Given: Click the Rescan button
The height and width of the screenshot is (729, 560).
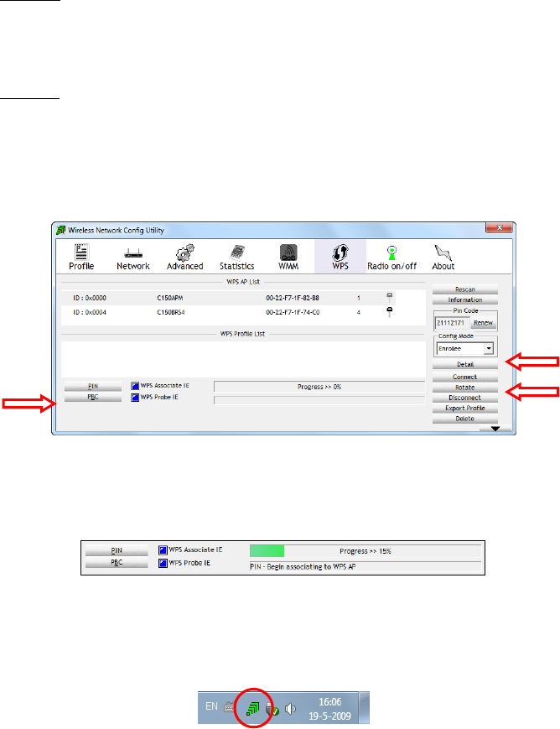Looking at the screenshot, I should 465,289.
